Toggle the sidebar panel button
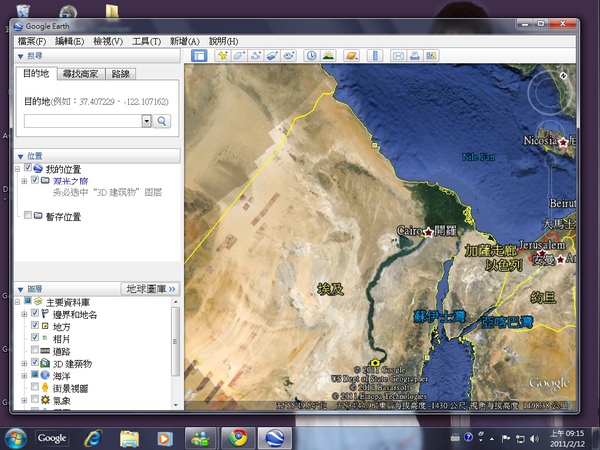This screenshot has width=600, height=450. click(x=199, y=56)
